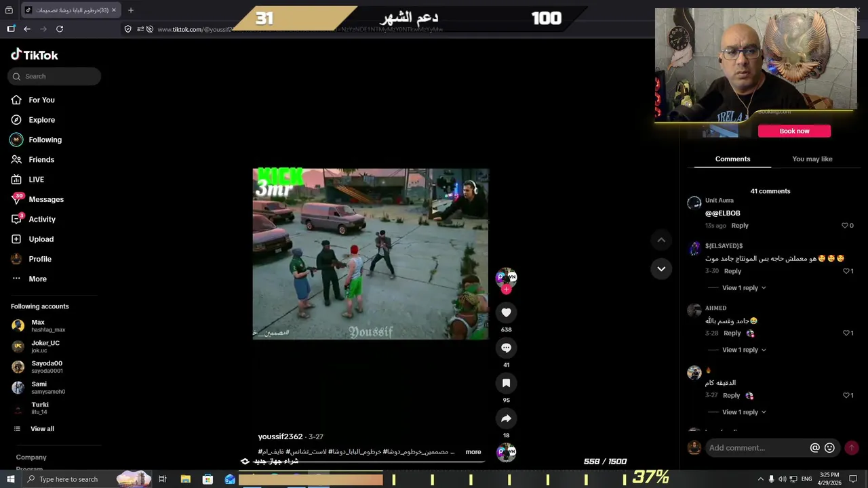Image resolution: width=868 pixels, height=488 pixels.
Task: Follow creator via the plus badge
Action: coord(506,289)
